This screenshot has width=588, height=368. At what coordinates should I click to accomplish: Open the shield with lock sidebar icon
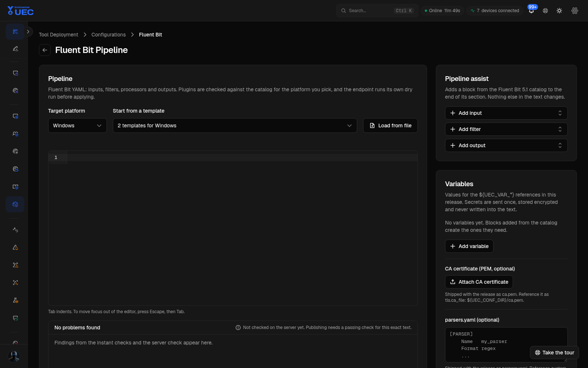tap(15, 73)
